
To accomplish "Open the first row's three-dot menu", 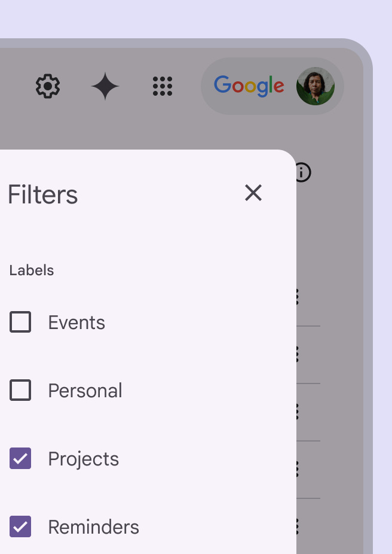I will click(x=298, y=297).
